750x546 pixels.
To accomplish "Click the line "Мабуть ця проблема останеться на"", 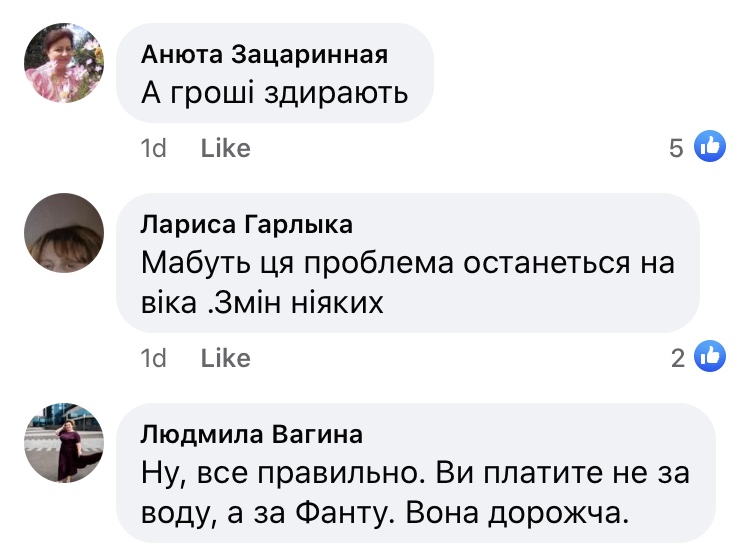I will click(408, 264).
